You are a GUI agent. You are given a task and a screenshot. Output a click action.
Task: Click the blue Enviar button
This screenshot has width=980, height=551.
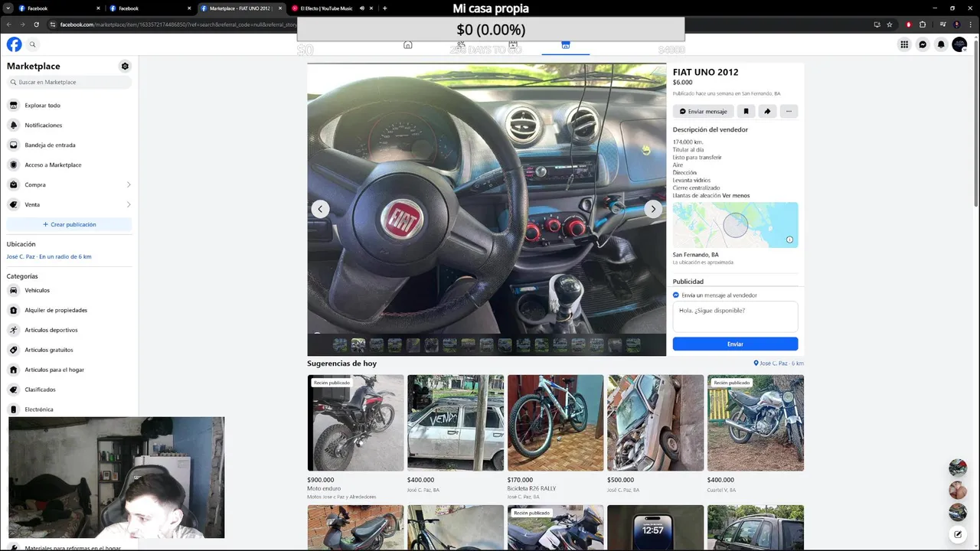pos(735,344)
